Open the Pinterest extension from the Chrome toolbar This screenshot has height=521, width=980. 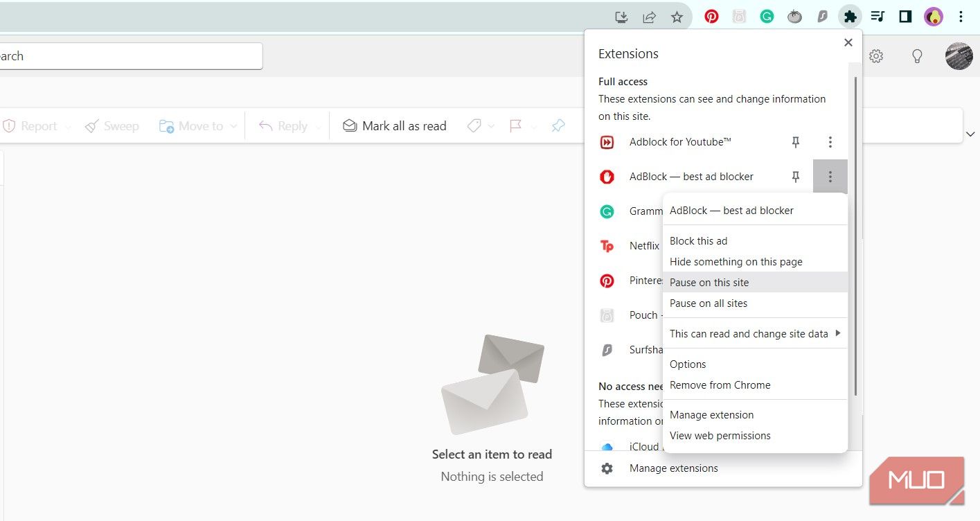pos(711,16)
